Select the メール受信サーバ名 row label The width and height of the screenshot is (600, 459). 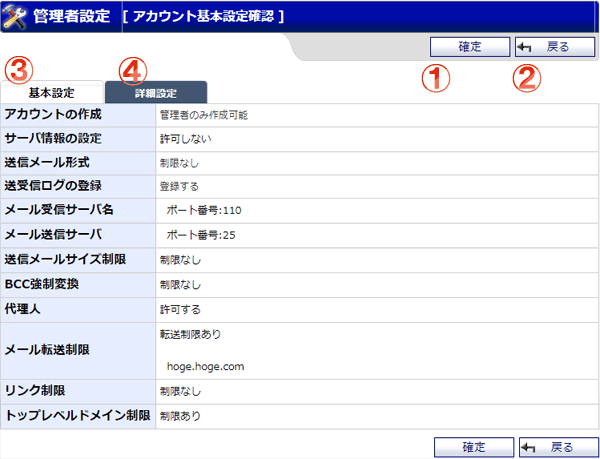point(59,210)
